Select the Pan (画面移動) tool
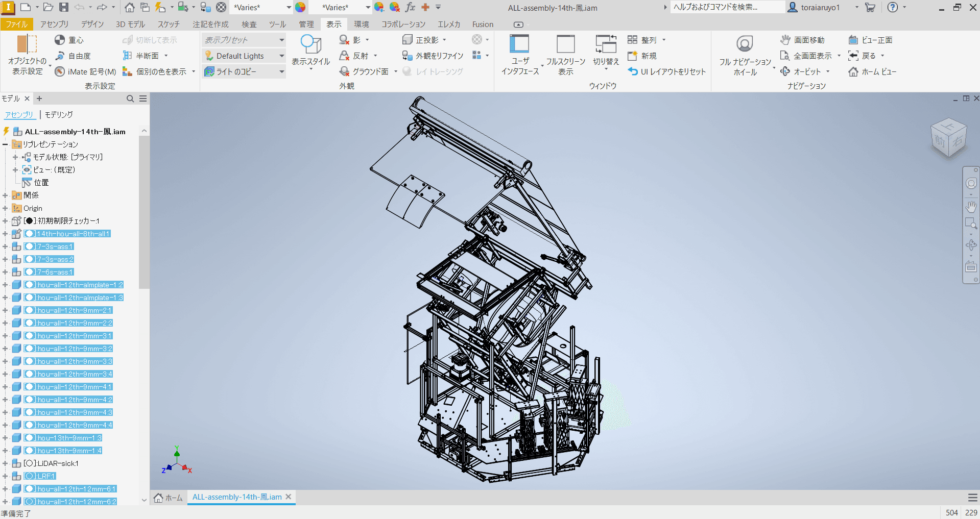This screenshot has height=519, width=980. 786,40
